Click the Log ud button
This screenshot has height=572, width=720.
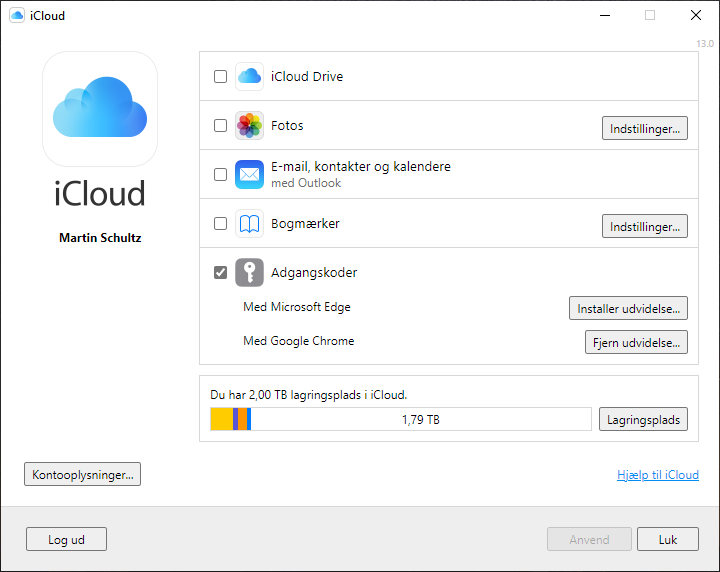tap(67, 539)
